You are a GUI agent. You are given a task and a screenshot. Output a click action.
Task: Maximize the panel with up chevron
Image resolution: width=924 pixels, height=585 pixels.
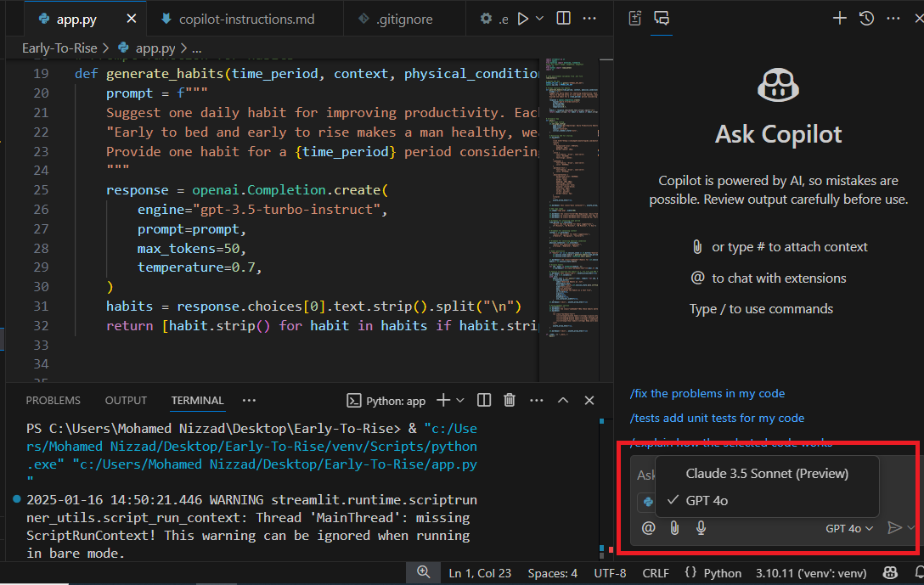[563, 401]
